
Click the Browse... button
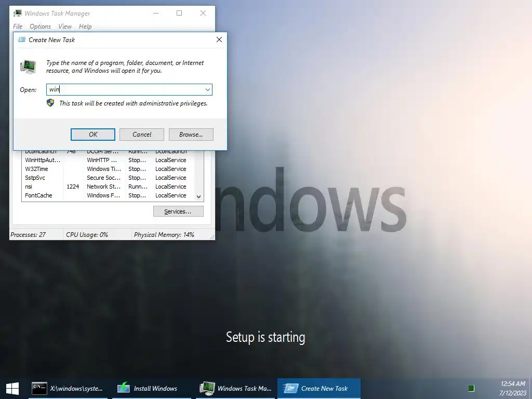(191, 135)
